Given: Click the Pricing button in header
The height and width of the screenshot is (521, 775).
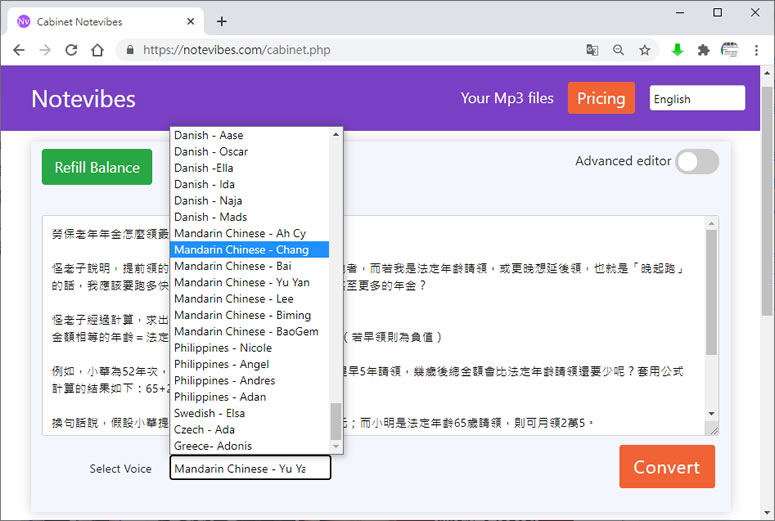Looking at the screenshot, I should [x=601, y=98].
